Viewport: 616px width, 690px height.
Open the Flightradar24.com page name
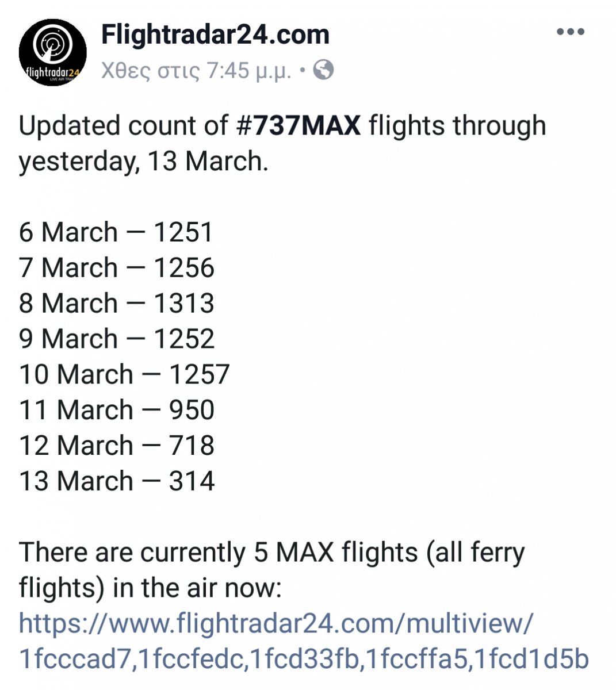tap(215, 34)
